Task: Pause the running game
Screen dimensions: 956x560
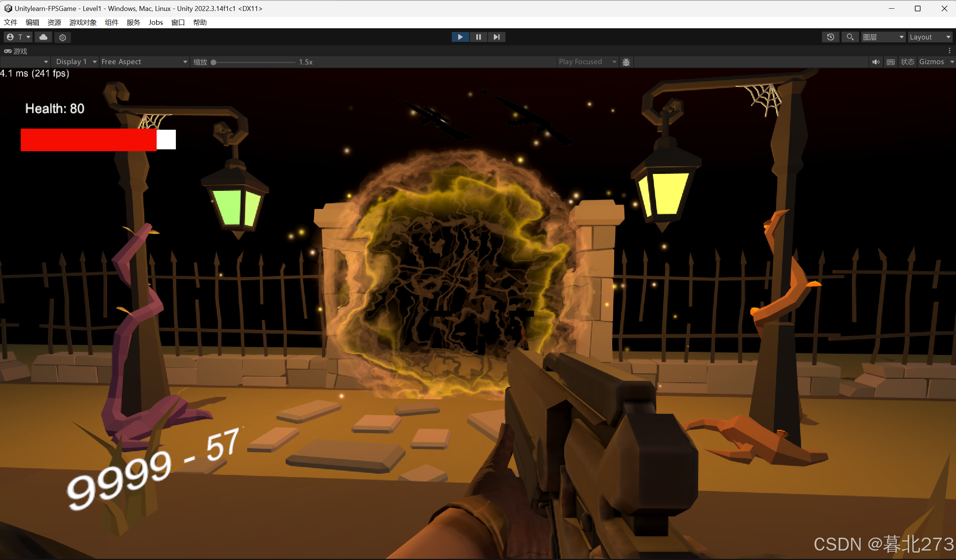Action: [478, 37]
